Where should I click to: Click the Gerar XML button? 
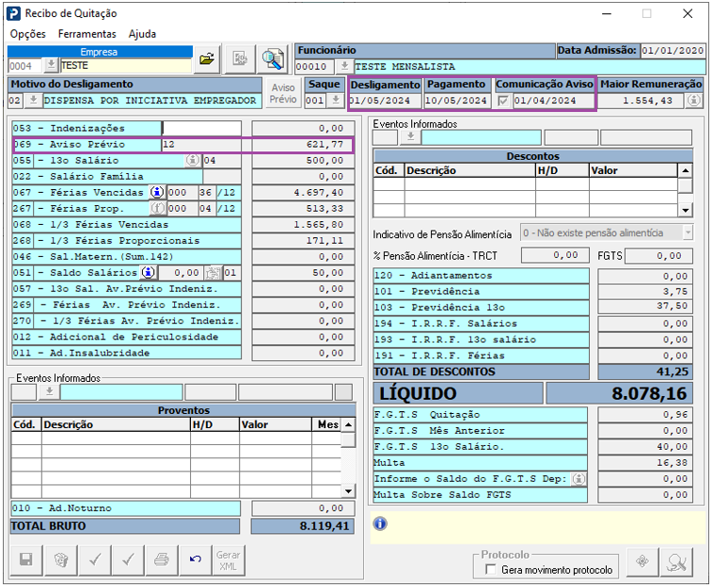click(x=229, y=560)
